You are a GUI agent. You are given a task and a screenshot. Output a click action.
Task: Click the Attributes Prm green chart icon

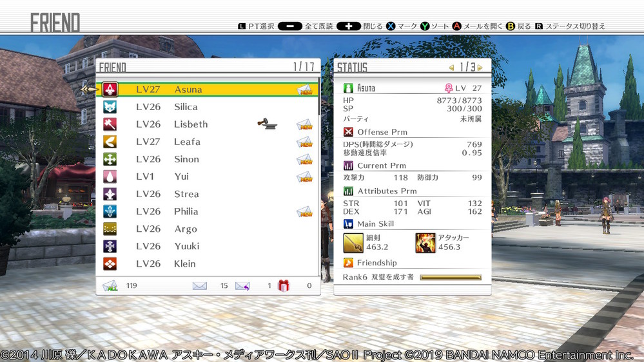coord(348,191)
